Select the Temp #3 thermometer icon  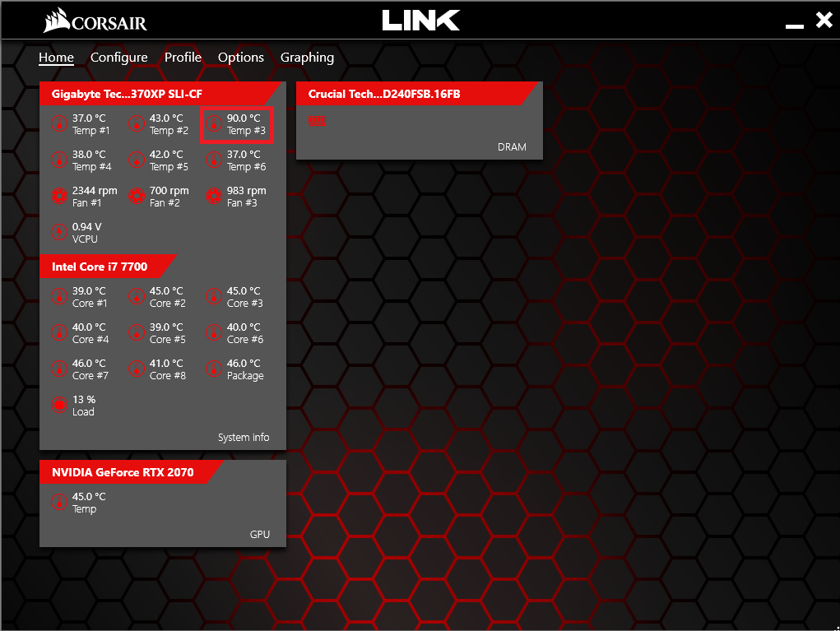[213, 123]
